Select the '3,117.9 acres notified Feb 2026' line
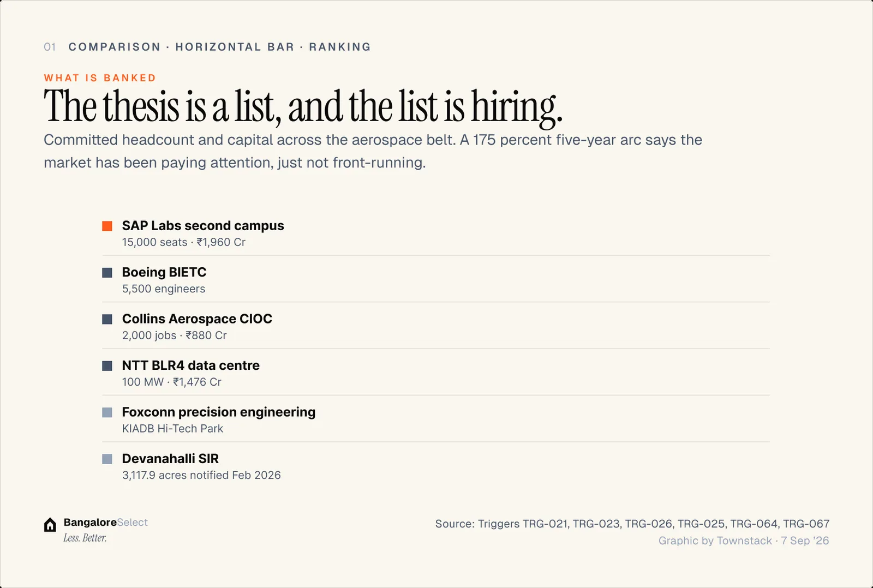 [x=201, y=475]
